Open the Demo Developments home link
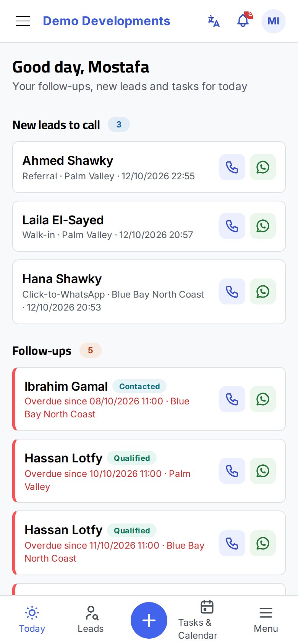 pos(107,21)
